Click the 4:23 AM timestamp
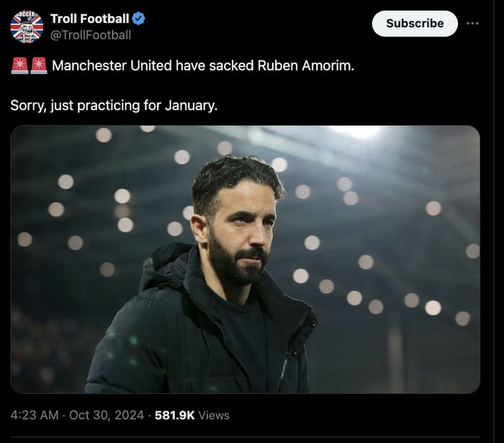The height and width of the screenshot is (443, 504). pyautogui.click(x=35, y=415)
